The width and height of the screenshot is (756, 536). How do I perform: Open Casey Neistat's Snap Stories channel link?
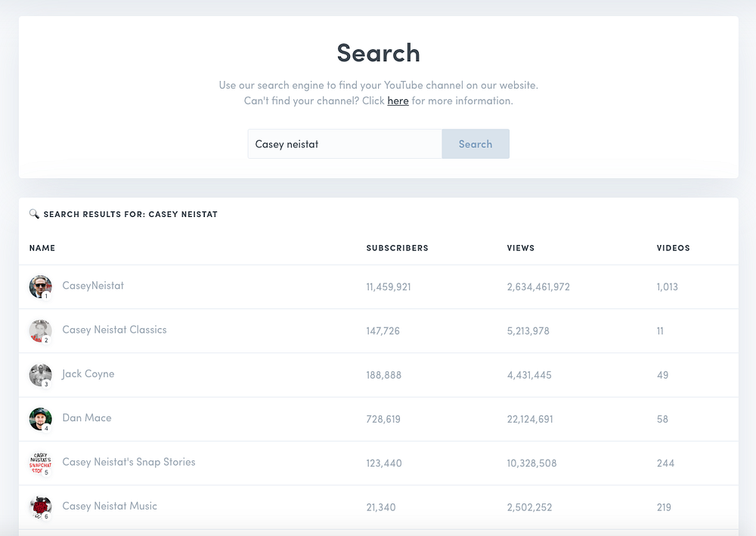pyautogui.click(x=129, y=462)
